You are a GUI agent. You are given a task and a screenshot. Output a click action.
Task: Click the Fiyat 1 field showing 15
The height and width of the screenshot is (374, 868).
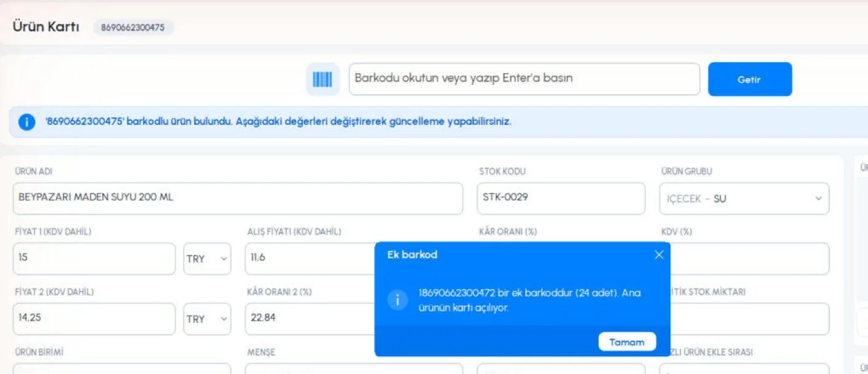point(94,258)
